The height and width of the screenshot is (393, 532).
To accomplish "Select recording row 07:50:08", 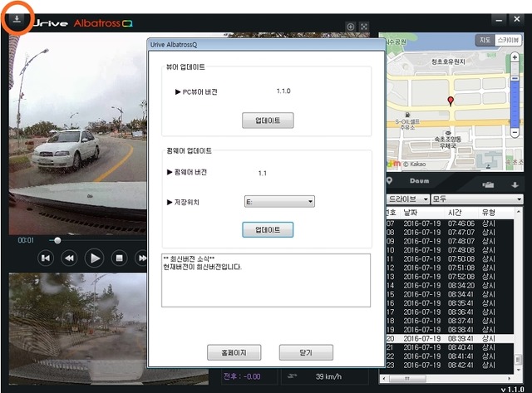I will tap(450, 258).
